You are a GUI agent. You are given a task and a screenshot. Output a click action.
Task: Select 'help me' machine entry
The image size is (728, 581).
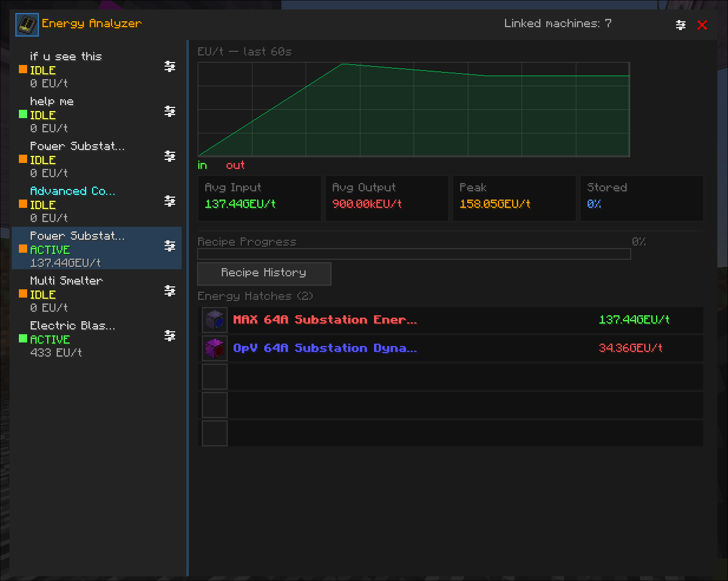pyautogui.click(x=97, y=115)
